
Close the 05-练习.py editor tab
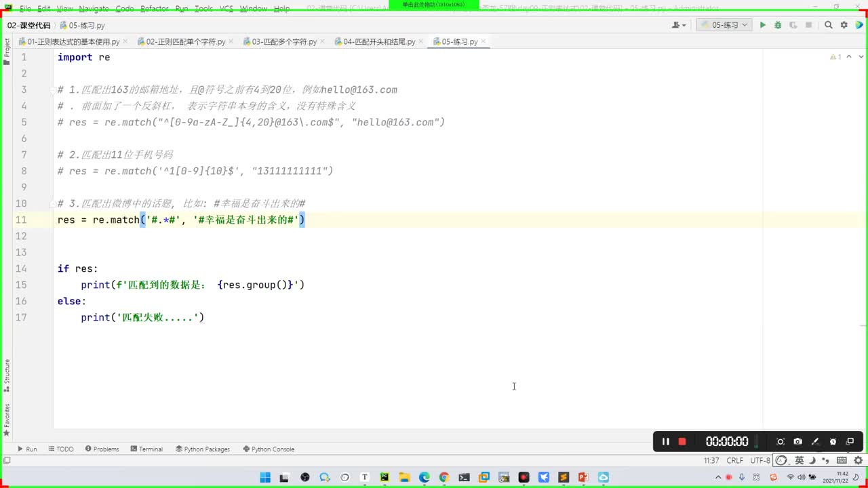tap(484, 42)
